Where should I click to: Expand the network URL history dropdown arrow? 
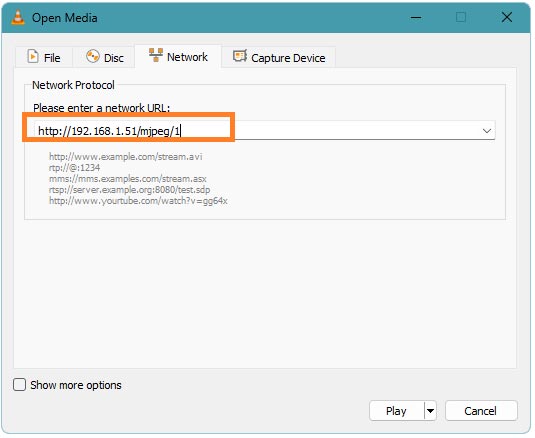(x=487, y=131)
